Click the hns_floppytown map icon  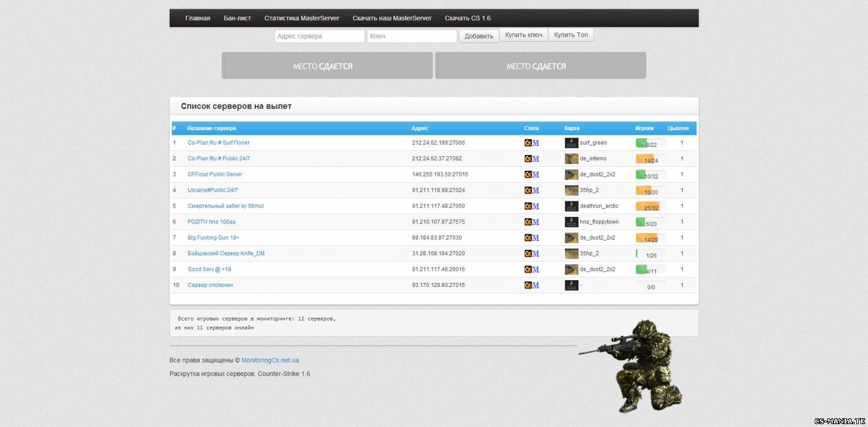pos(571,222)
